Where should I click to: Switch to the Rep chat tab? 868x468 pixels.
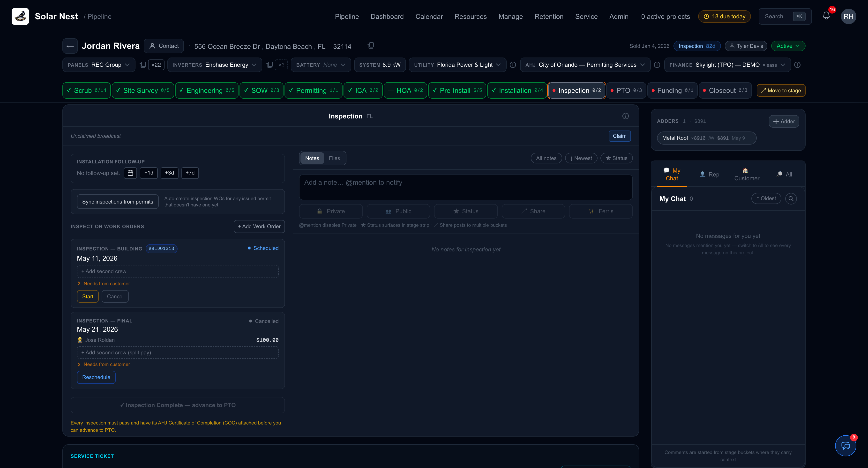[709, 174]
